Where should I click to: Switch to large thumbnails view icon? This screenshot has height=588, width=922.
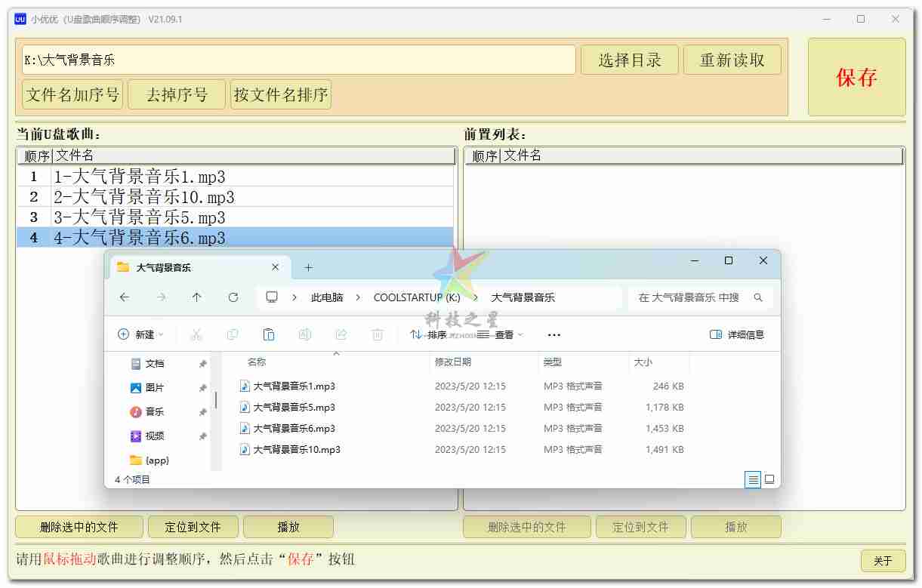pos(769,479)
